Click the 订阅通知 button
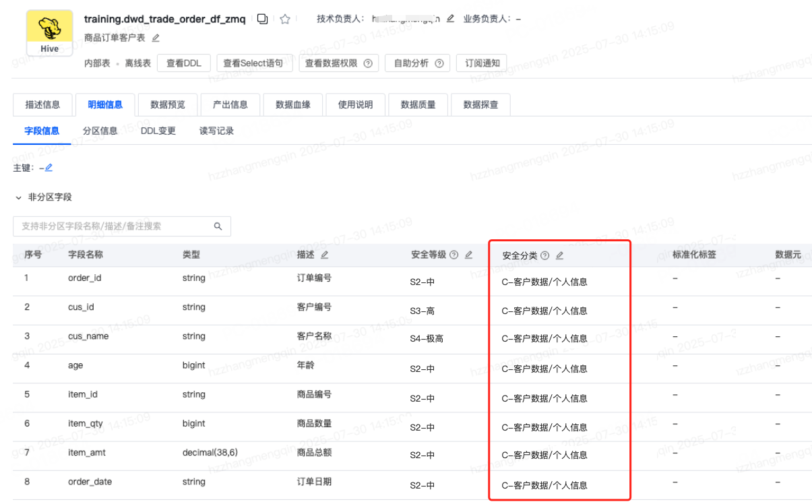Screen dimensions: 812x504 (x=482, y=63)
